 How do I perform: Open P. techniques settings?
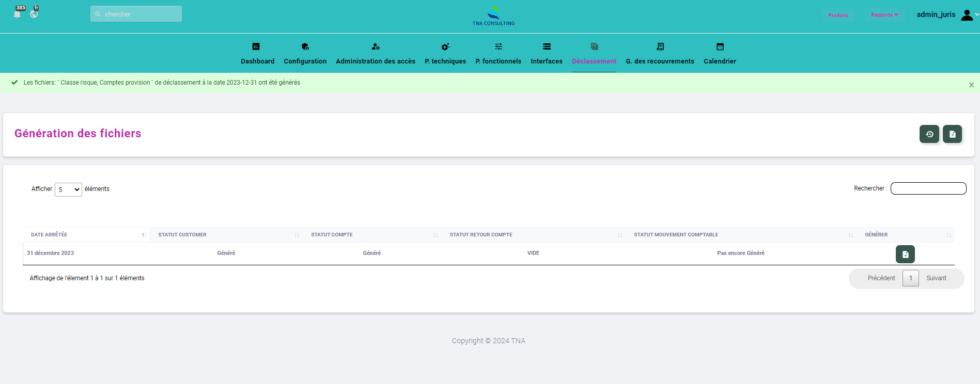pos(445,54)
